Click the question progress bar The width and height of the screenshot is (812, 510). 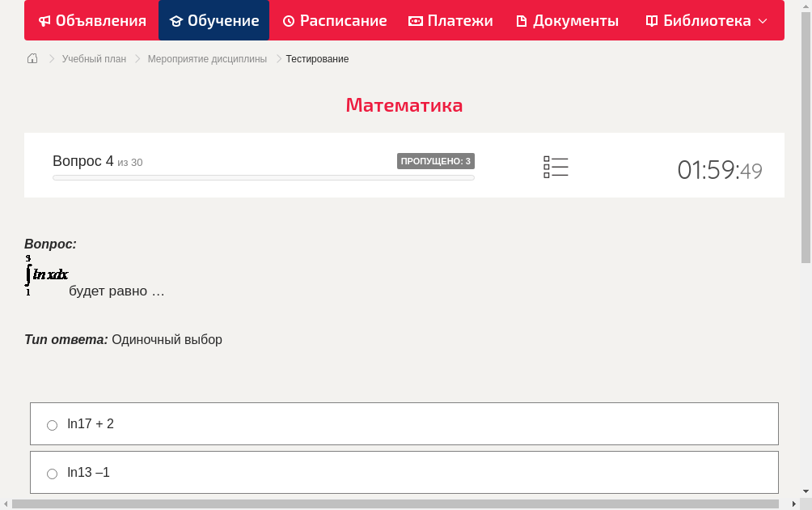coord(263,177)
